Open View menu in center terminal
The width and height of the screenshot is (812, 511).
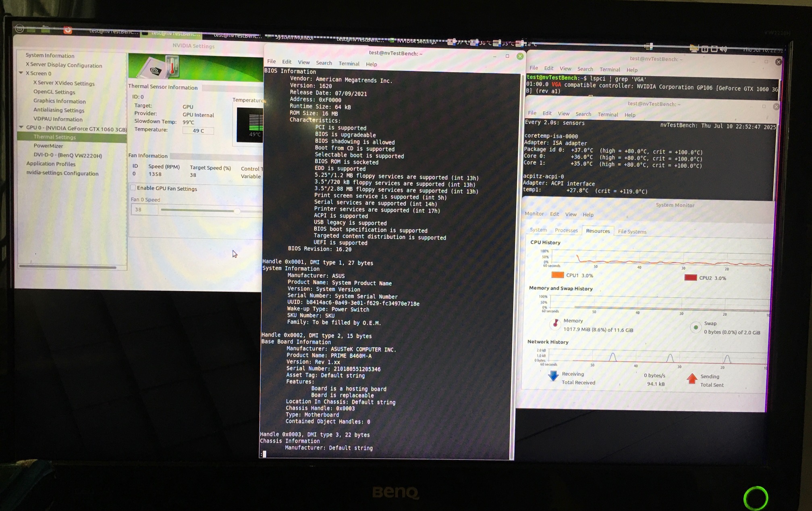pos(303,62)
